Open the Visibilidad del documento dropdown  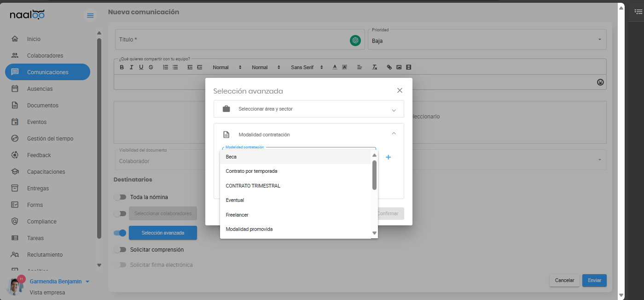(360, 159)
